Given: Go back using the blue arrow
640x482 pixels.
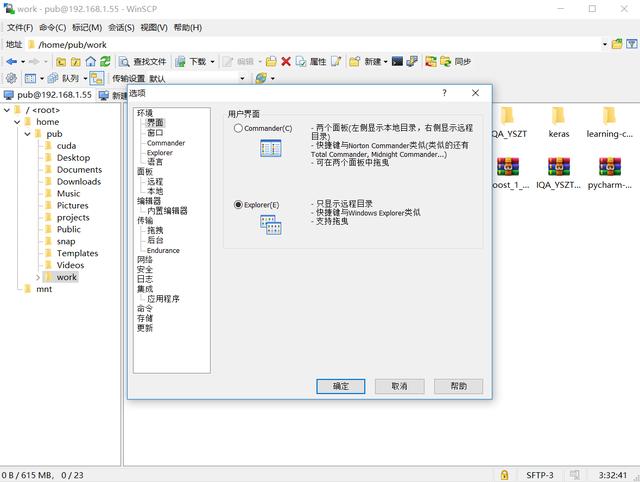Looking at the screenshot, I should click(x=11, y=62).
